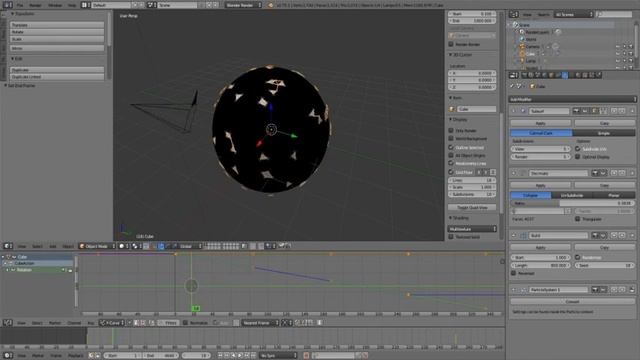Viewport: 640px width, 360px height.
Task: Click the Subsurf modifier type icon
Action: (x=523, y=111)
